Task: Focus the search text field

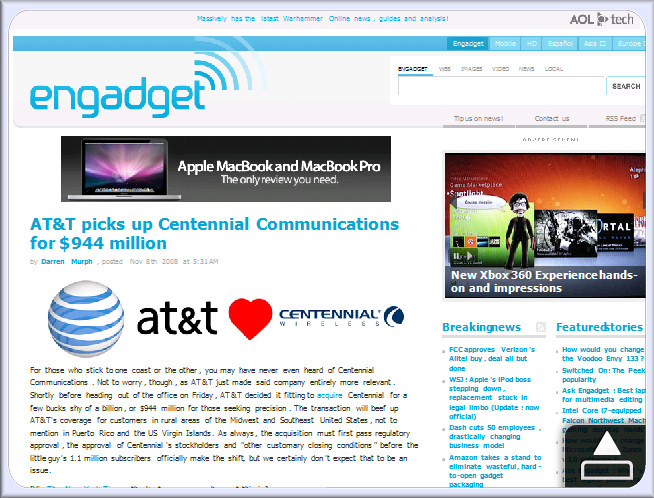Action: pyautogui.click(x=501, y=86)
